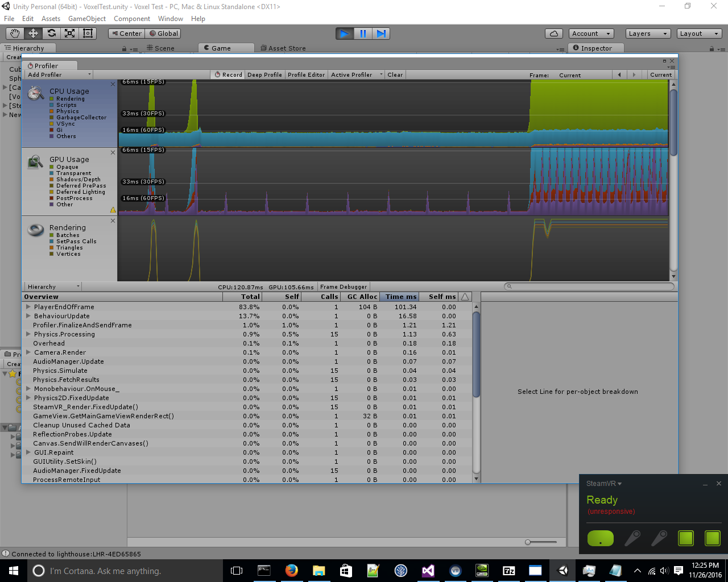Expand the Physics.Processing row
The height and width of the screenshot is (582, 728).
point(28,334)
